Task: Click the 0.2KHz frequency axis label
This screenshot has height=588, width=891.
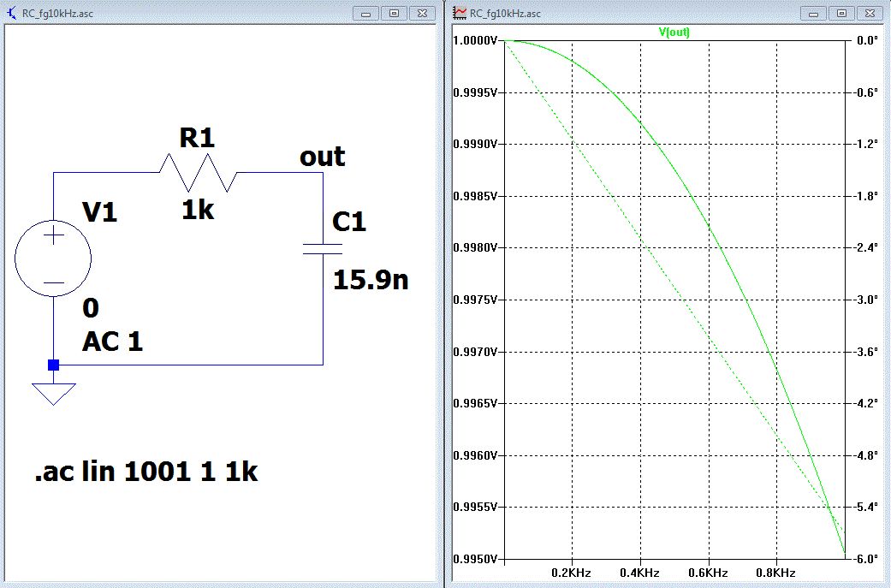Action: 571,573
